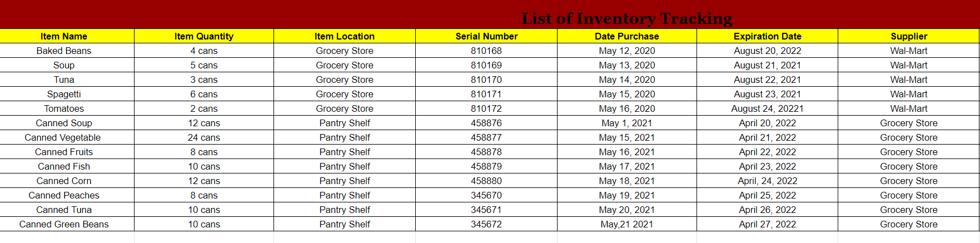The height and width of the screenshot is (243, 980).
Task: Select the May,21 2021 purchase date cell
Action: 626,224
